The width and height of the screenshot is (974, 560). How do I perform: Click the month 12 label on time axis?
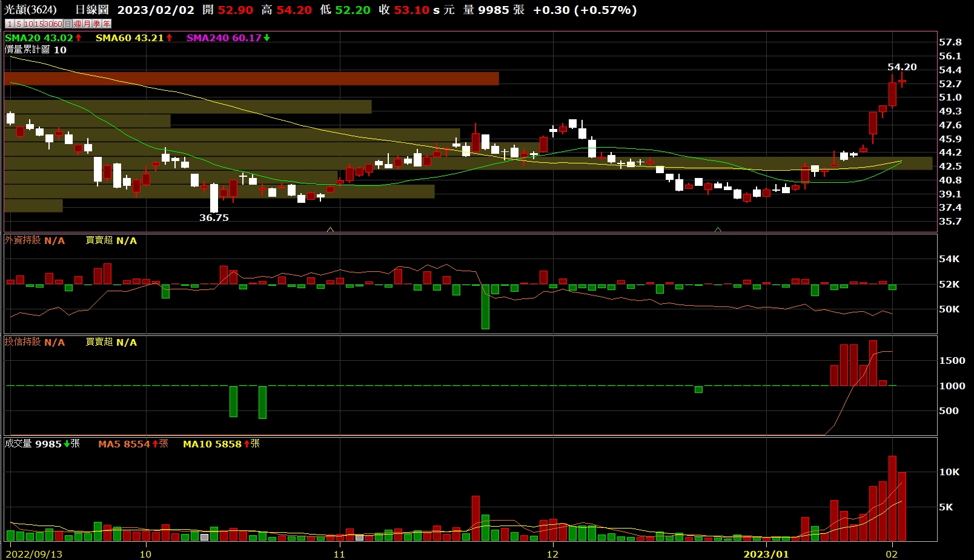(552, 554)
